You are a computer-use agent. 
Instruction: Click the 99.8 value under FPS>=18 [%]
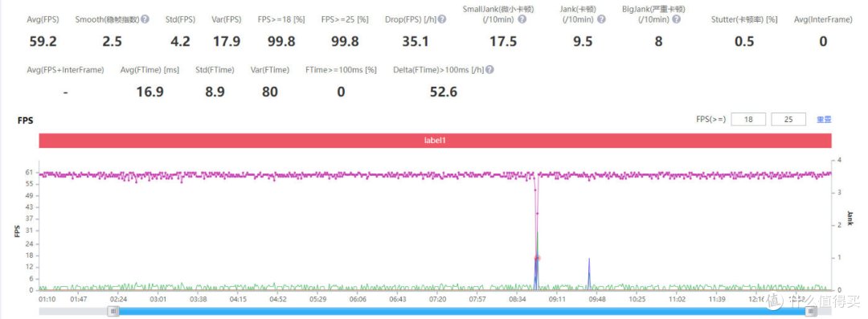click(281, 42)
